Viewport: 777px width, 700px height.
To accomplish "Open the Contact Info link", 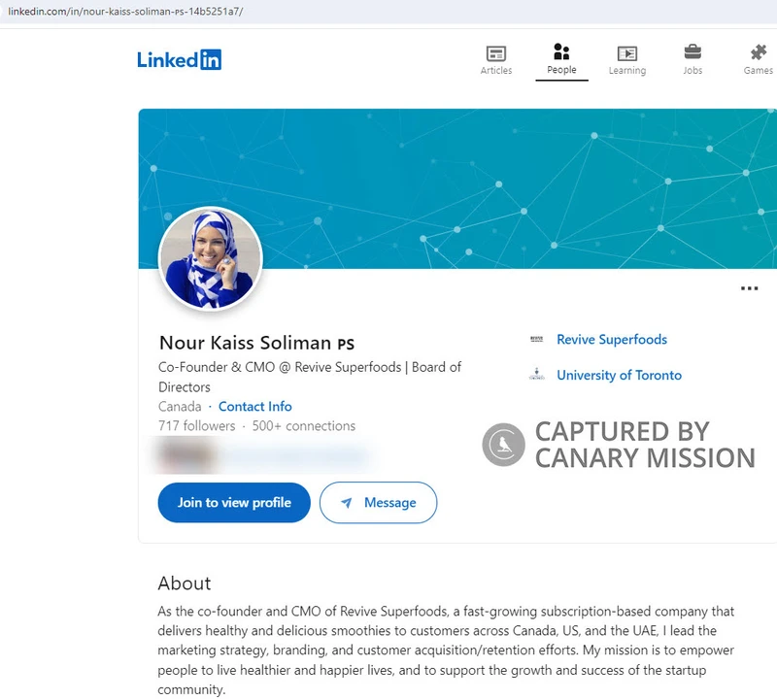I will [255, 406].
